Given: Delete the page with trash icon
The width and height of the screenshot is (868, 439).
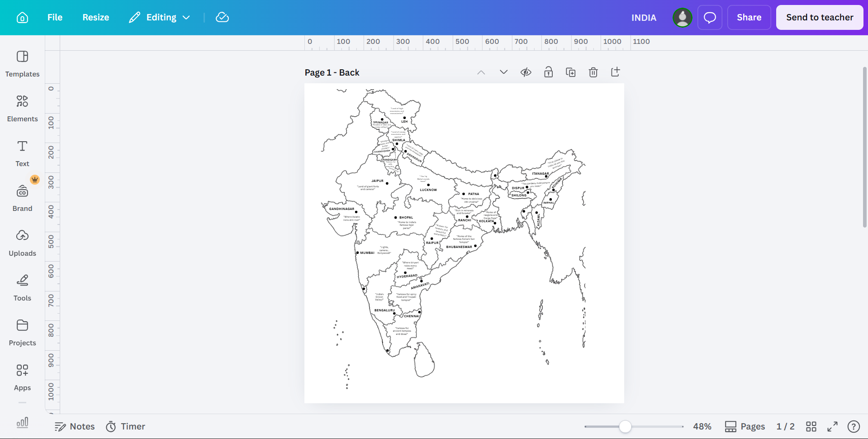Looking at the screenshot, I should coord(593,72).
